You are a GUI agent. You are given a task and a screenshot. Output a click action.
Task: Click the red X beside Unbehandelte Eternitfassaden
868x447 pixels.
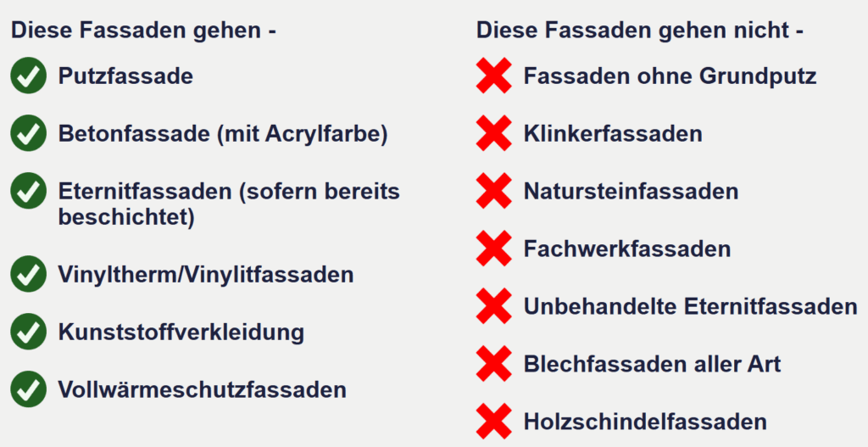493,306
